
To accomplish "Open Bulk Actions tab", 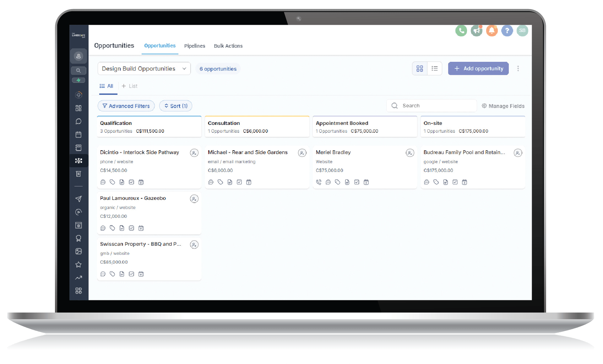I will click(x=228, y=46).
